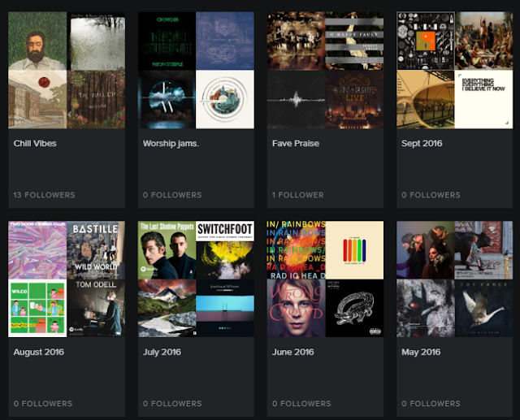Viewport: 520px width, 420px height.
Task: Click the 0 FOLLOWERS text under July 2016
Action: point(172,404)
